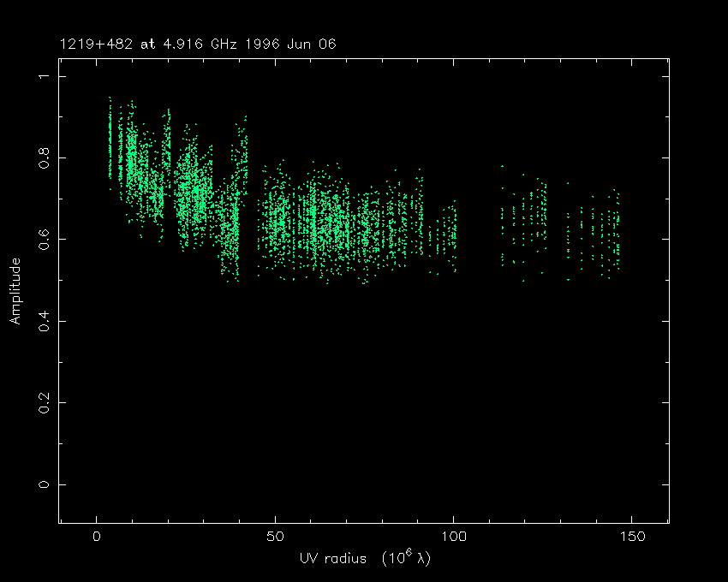The width and height of the screenshot is (728, 582).
Task: Click the 'Amplitude' y-axis label
Action: pyautogui.click(x=15, y=290)
